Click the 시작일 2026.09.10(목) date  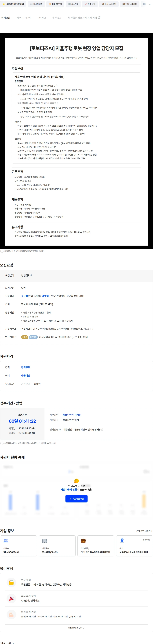pyautogui.click(x=27, y=428)
